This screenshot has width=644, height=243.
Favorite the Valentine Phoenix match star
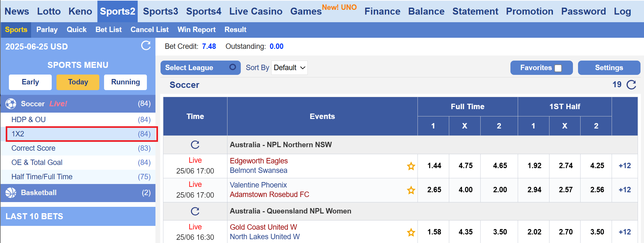tap(411, 190)
